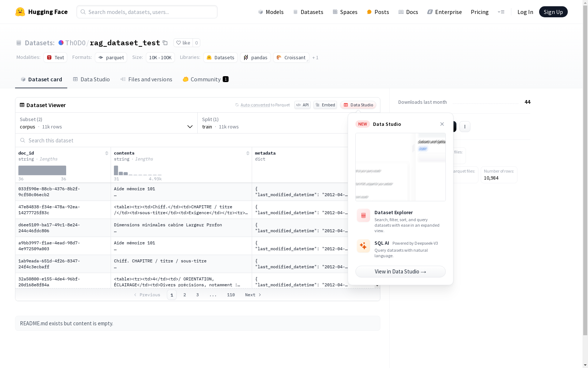Click the Dataset Explorer title

tap(394, 212)
